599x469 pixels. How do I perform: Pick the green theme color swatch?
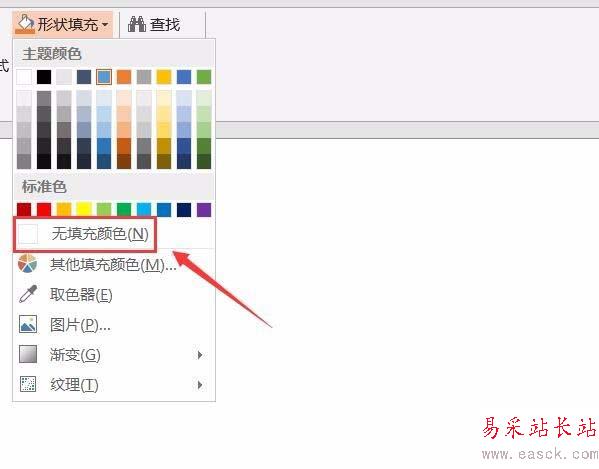point(204,77)
